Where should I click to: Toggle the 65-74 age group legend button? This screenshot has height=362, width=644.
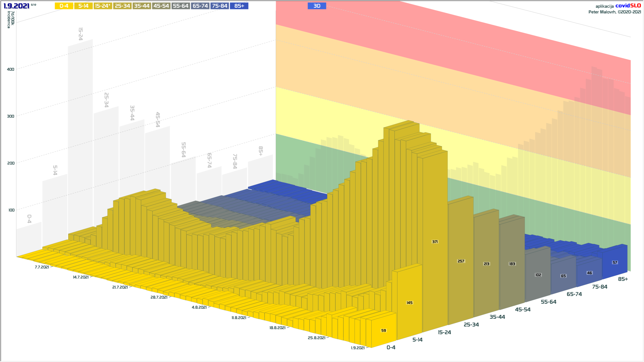coord(200,6)
